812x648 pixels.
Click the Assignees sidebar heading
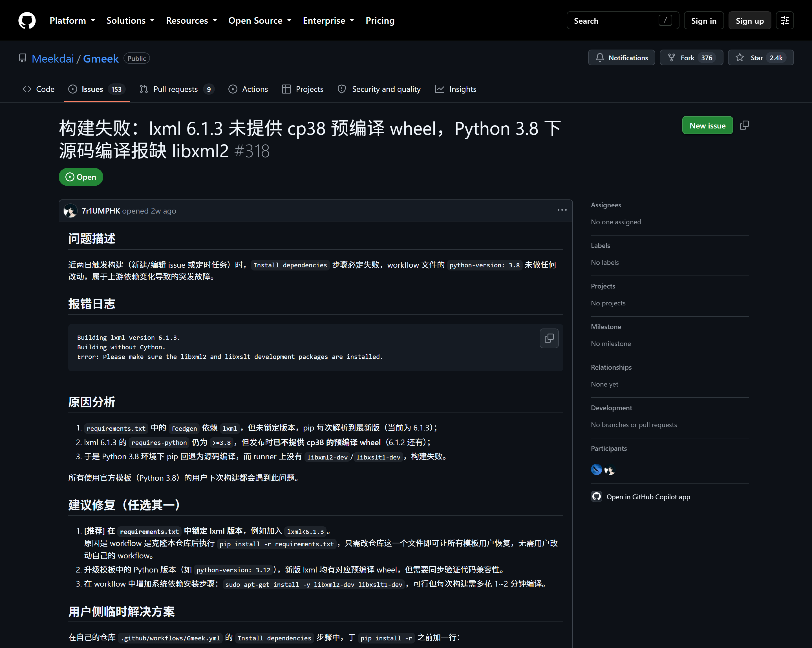[x=606, y=205]
